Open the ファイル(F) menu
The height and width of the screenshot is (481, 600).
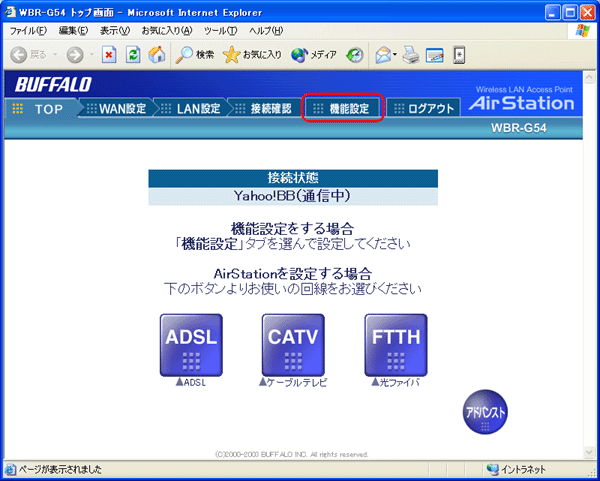click(28, 31)
